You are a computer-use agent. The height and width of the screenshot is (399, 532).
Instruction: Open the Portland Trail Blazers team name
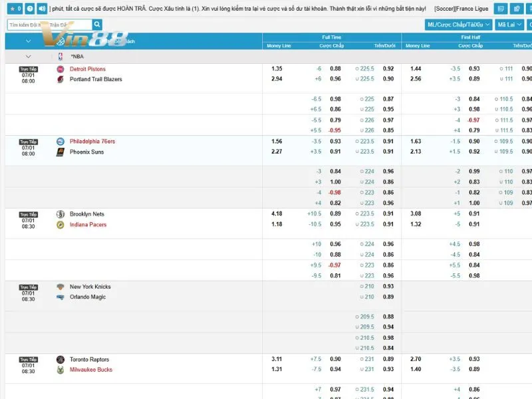[x=96, y=79]
